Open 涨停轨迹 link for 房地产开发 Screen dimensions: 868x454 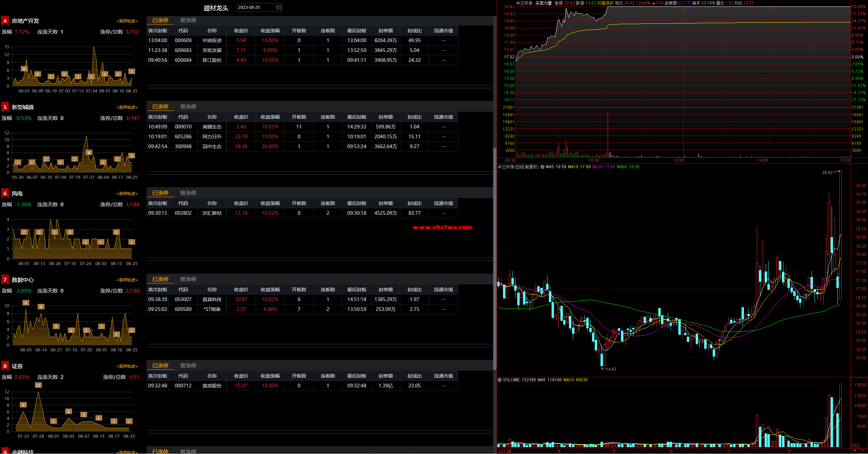tap(127, 21)
